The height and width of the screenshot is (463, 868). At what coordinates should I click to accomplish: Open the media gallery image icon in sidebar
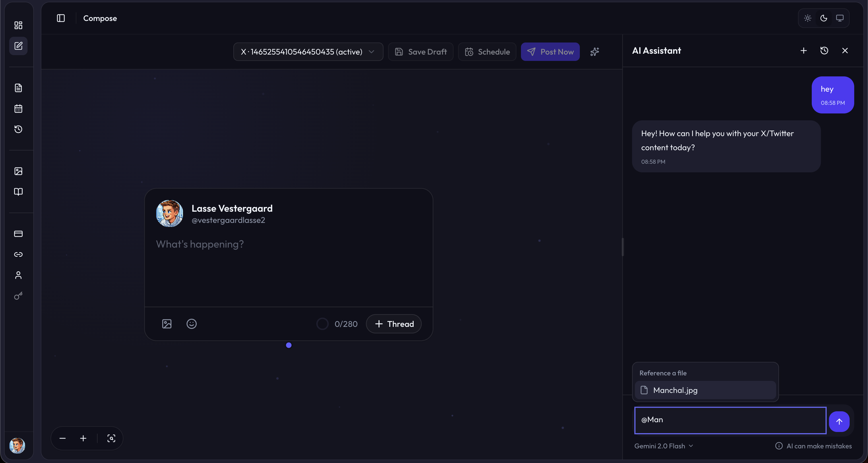click(x=18, y=171)
